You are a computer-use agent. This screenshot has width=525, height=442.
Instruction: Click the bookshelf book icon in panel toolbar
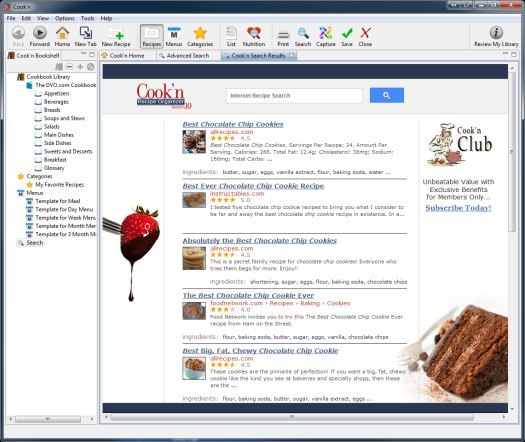(x=59, y=67)
